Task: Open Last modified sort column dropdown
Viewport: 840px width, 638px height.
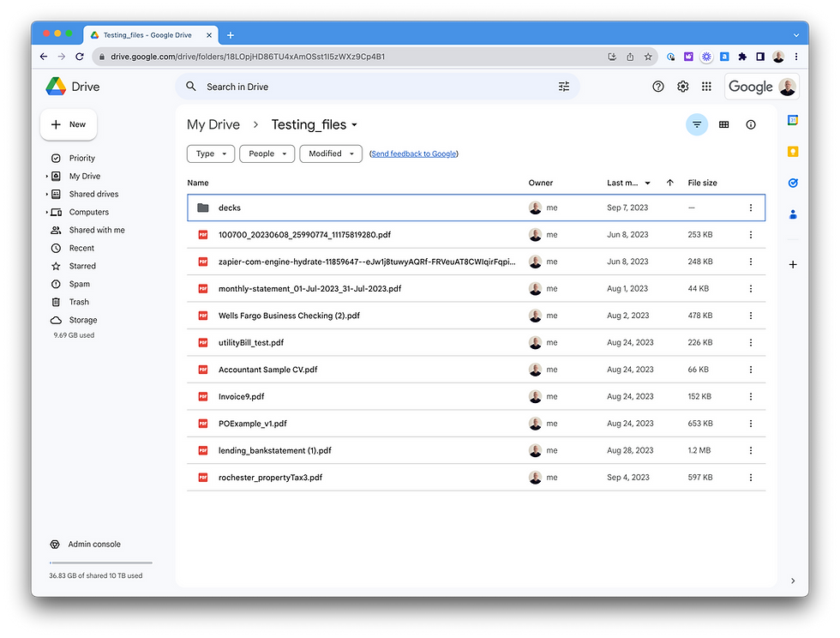Action: (647, 183)
